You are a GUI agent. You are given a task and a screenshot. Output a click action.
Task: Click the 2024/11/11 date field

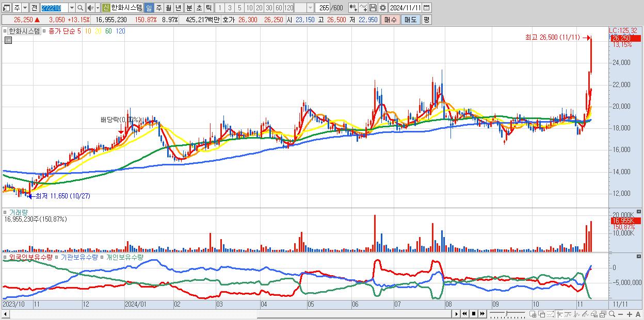406,8
